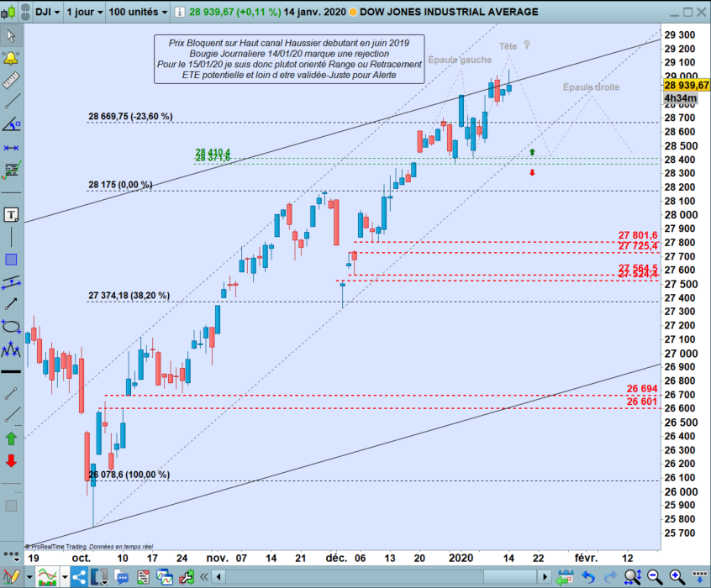Click the 28 669,75 (-23,60 %) Fibonacci label
Screen dimensions: 711x588
(x=130, y=117)
